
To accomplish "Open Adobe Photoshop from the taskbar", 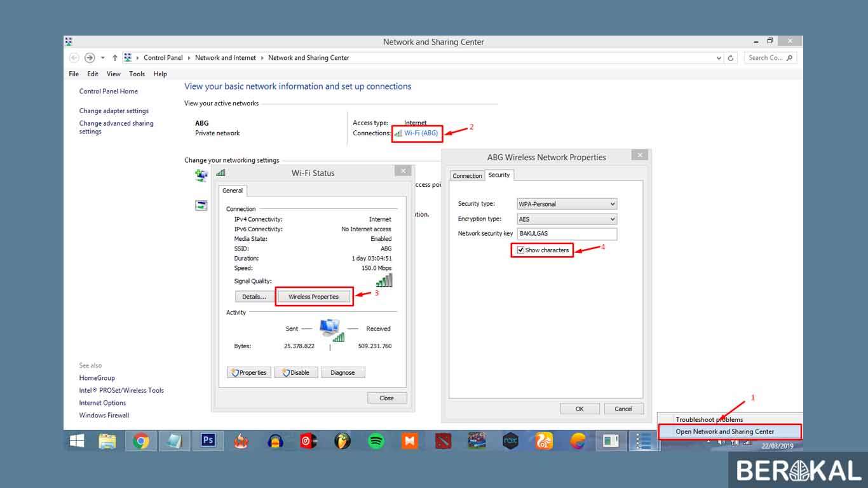I will (208, 441).
